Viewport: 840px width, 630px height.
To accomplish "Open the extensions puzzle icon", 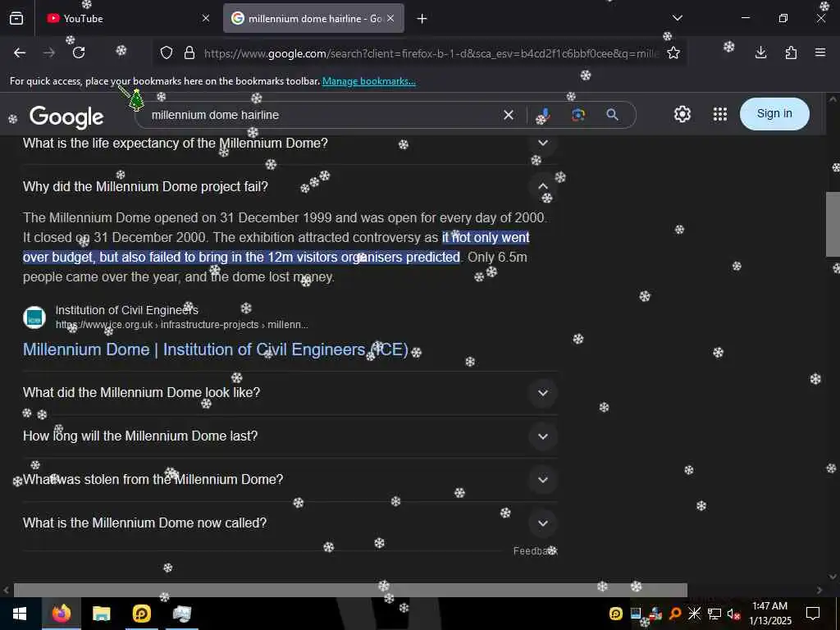I will (x=791, y=52).
